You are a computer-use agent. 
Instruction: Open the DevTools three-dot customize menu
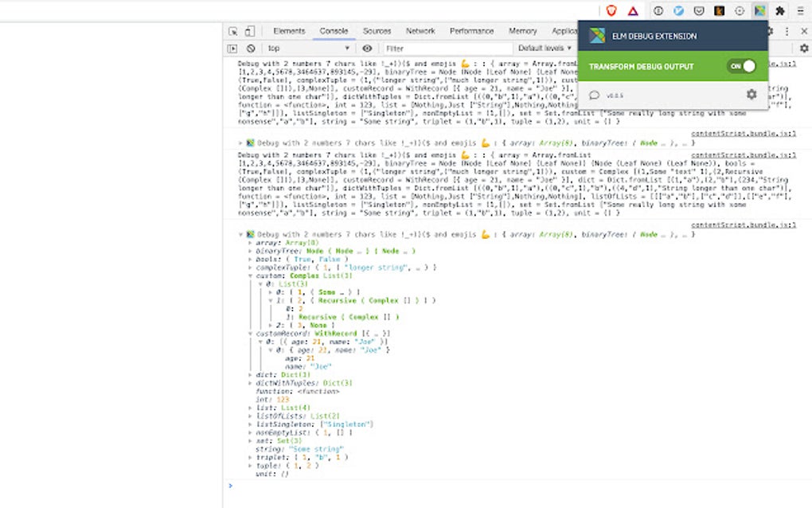(x=787, y=30)
